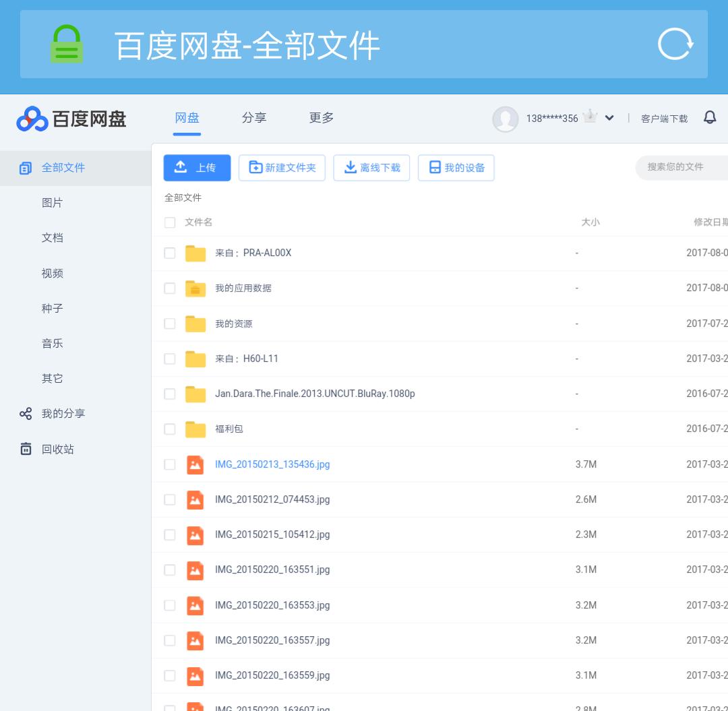
Task: Expand the account dropdown arrow near 138*****356
Action: pos(609,117)
